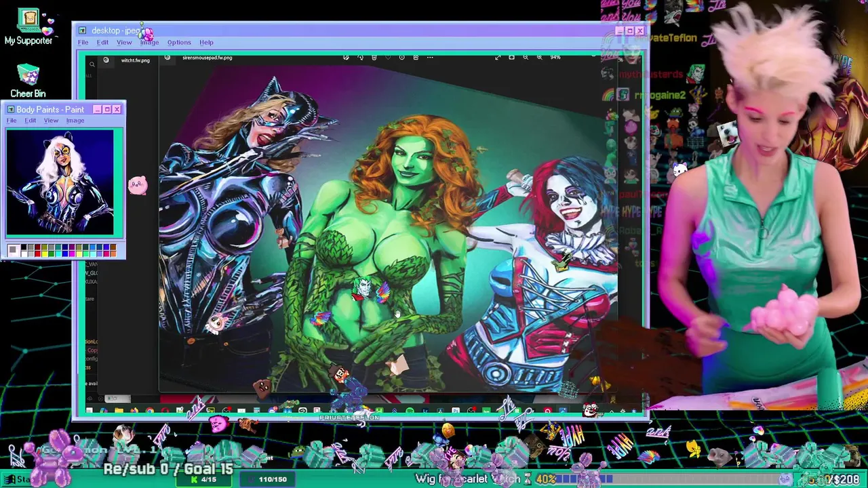Screen dimensions: 868x488
Task: Click the zoom out magnifier icon
Action: (x=526, y=58)
